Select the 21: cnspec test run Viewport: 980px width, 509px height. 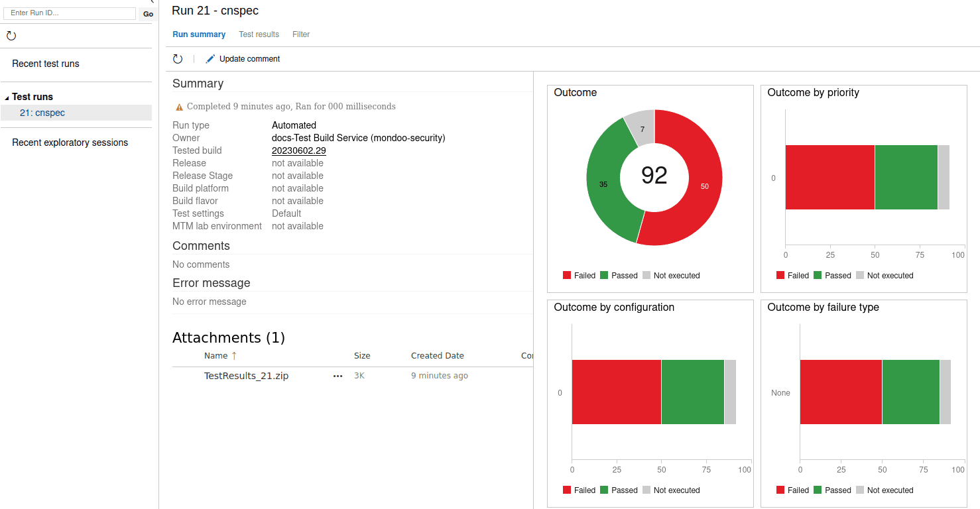pyautogui.click(x=42, y=113)
